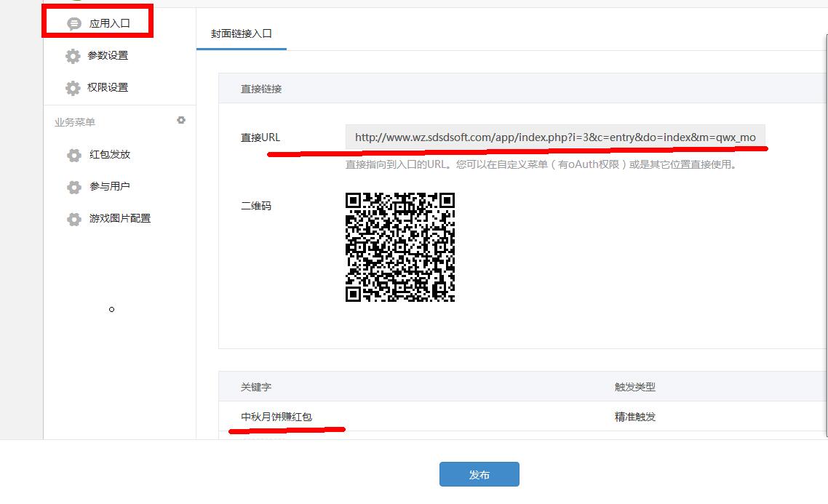Click the blue 发布 button
The image size is (828, 504).
(x=479, y=474)
